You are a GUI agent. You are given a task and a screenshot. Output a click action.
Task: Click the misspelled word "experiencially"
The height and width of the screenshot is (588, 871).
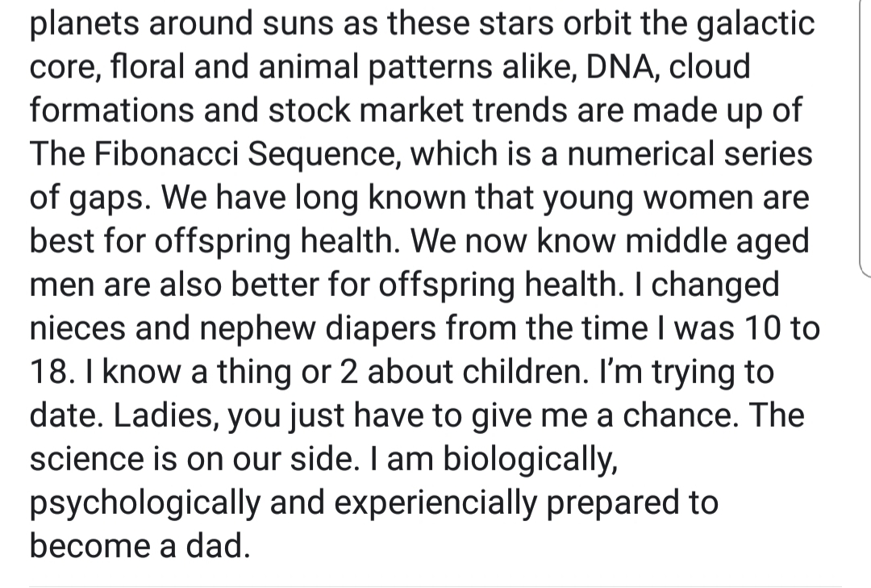click(435, 504)
